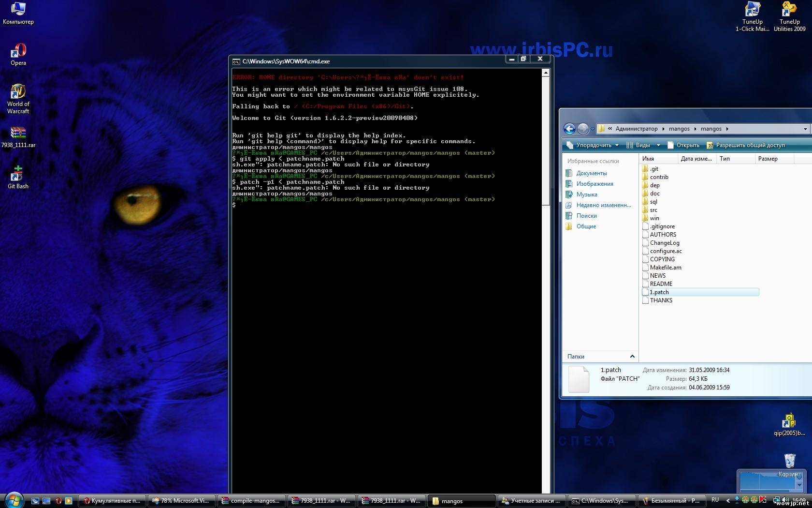Open Недавно измененные favorite link
812x508 pixels.
[x=598, y=205]
